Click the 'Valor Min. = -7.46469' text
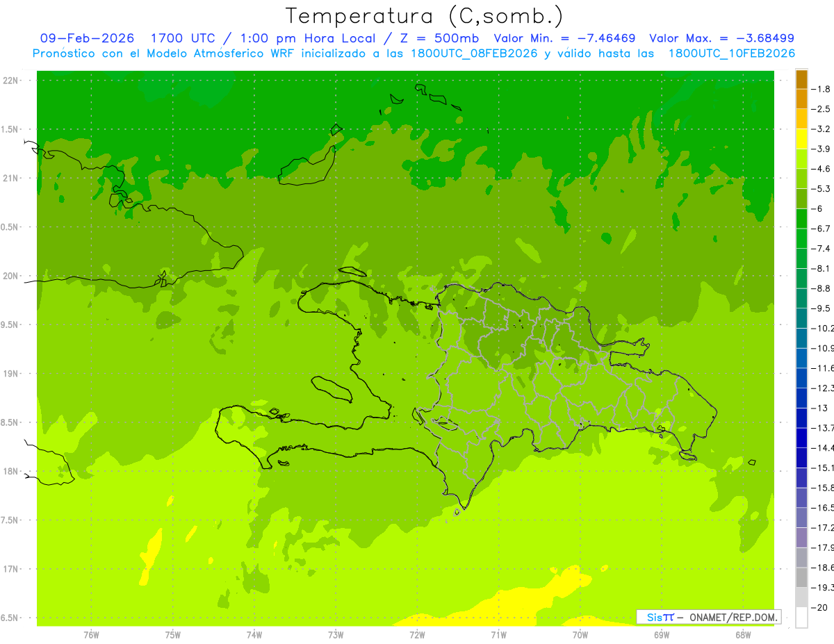 coord(564,38)
